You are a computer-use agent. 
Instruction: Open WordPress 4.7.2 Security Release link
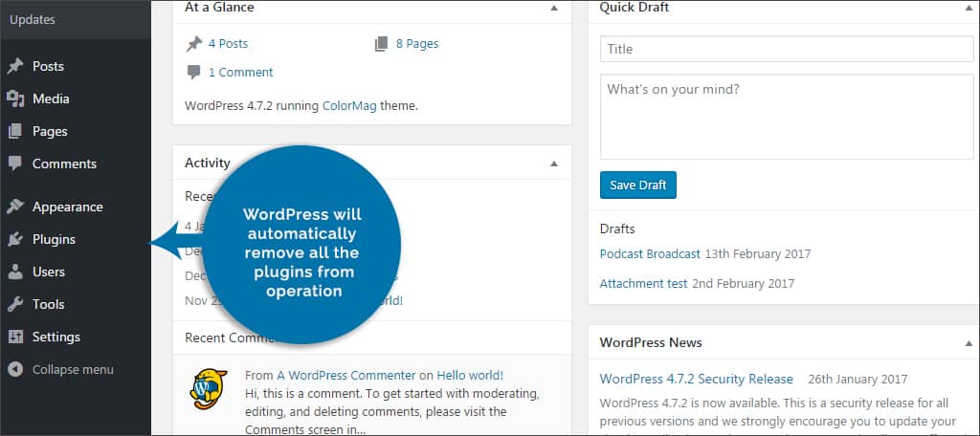[x=697, y=379]
